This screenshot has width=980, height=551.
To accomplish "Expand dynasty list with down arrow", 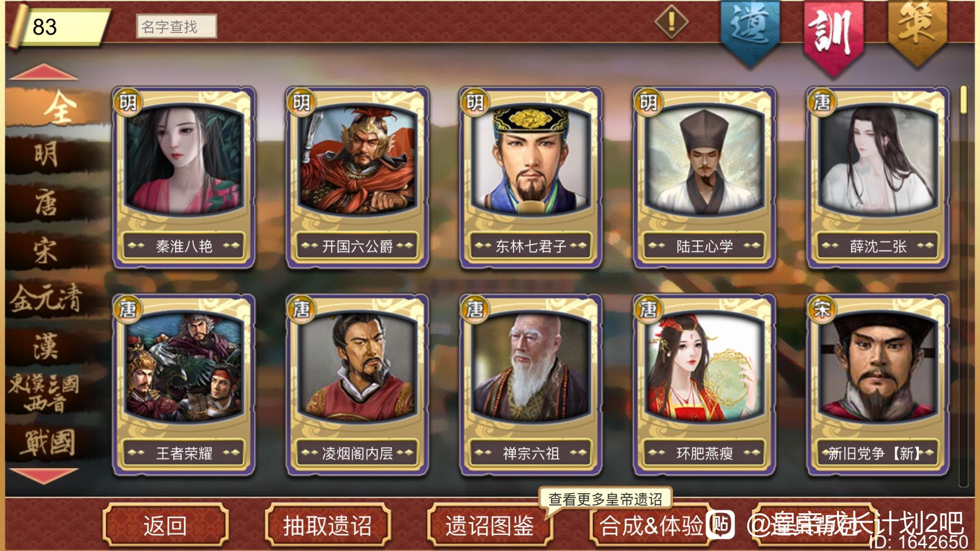I will click(x=44, y=476).
